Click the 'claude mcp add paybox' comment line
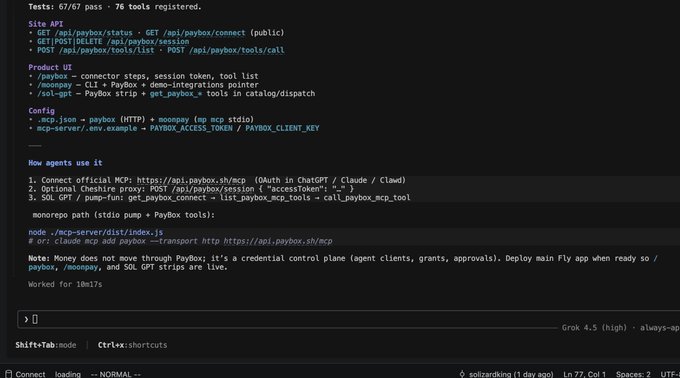 [x=180, y=241]
